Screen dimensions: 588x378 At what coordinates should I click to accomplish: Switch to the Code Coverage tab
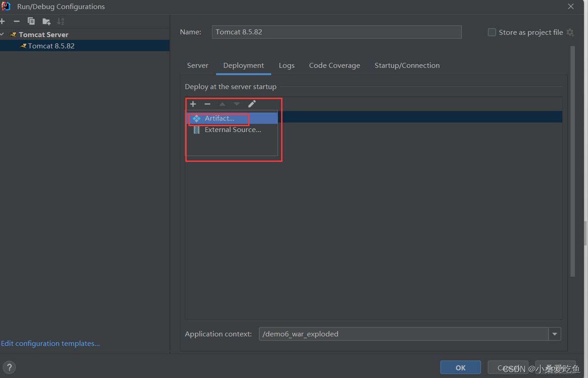(334, 66)
